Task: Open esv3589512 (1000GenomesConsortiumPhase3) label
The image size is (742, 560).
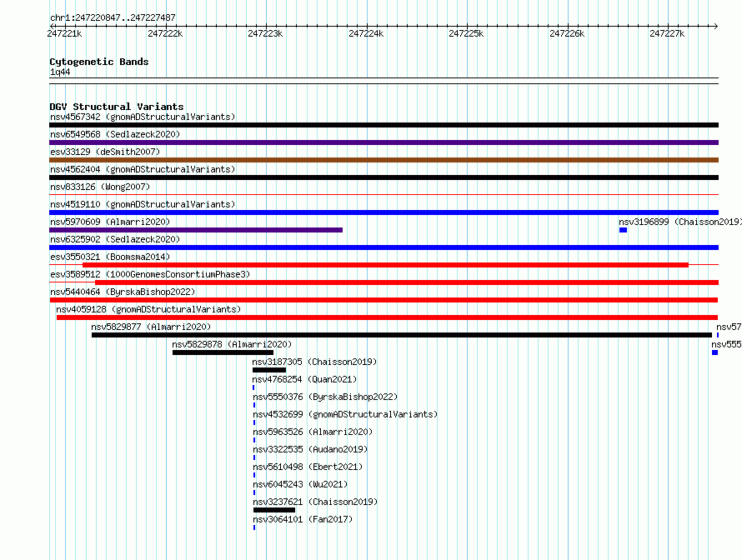Action: coord(150,274)
